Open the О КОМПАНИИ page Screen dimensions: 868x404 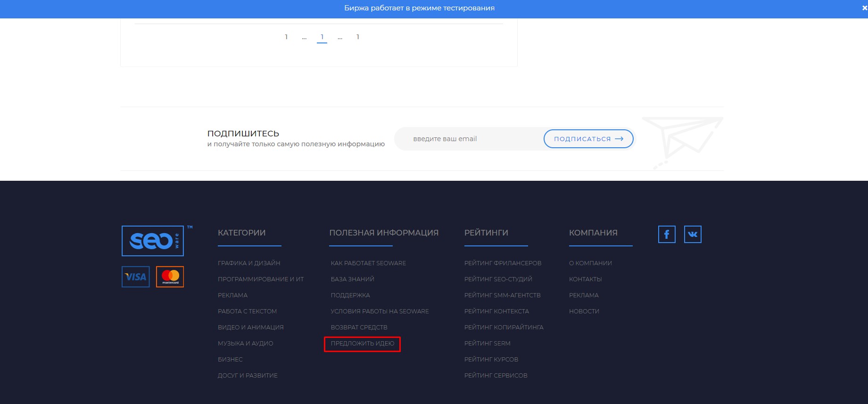tap(590, 263)
